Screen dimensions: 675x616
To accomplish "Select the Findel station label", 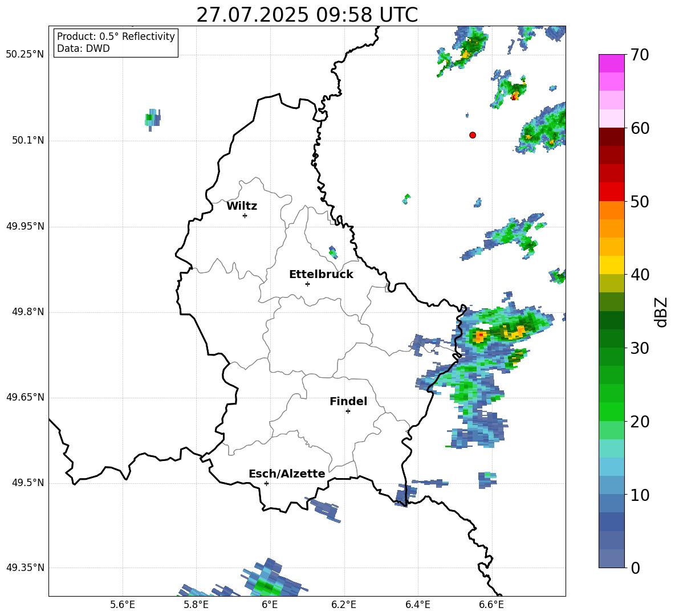I will pos(348,401).
